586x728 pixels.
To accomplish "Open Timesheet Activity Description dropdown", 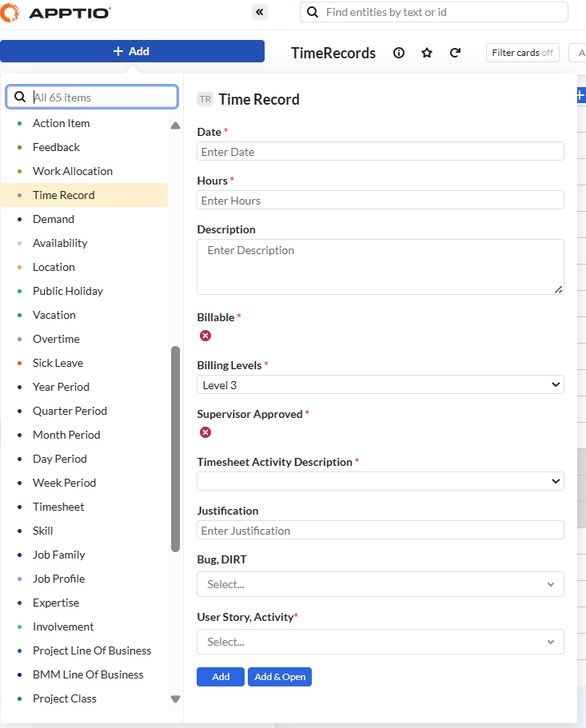I will [x=381, y=481].
